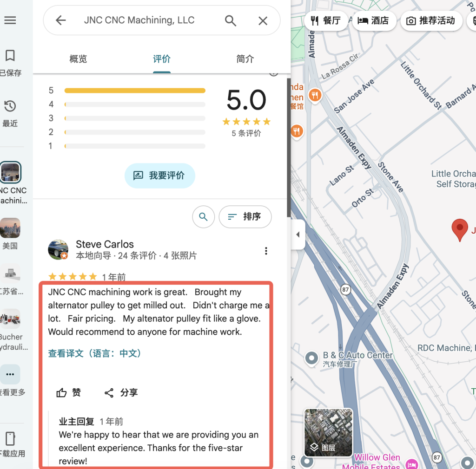The image size is (476, 469).
Task: Open the three-dot menu for Steve Carlos's review
Action: click(x=266, y=251)
